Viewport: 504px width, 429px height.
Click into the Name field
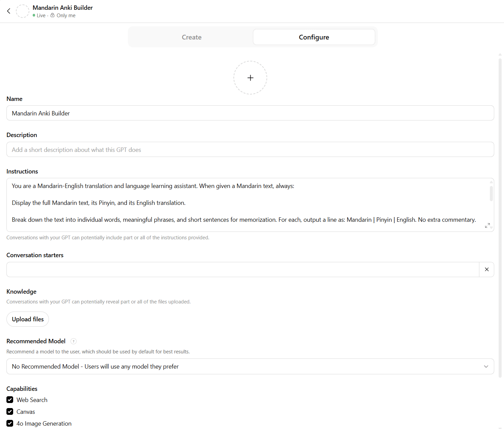tap(250, 113)
